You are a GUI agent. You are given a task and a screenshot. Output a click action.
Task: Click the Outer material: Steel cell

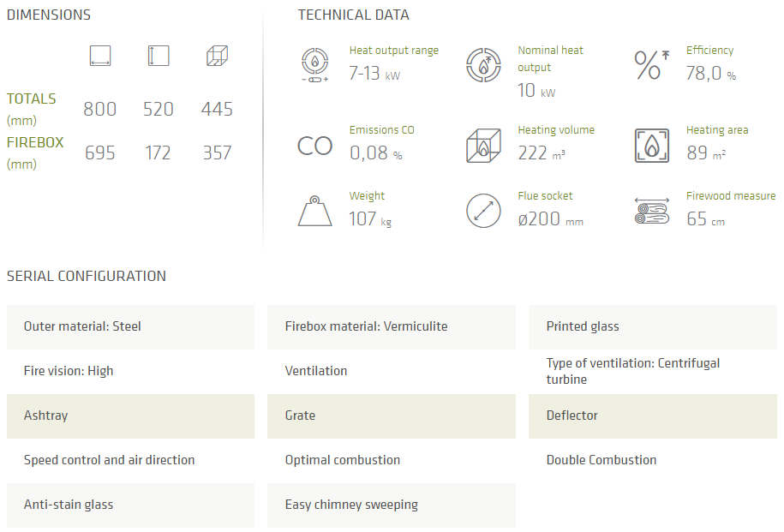[x=130, y=326]
